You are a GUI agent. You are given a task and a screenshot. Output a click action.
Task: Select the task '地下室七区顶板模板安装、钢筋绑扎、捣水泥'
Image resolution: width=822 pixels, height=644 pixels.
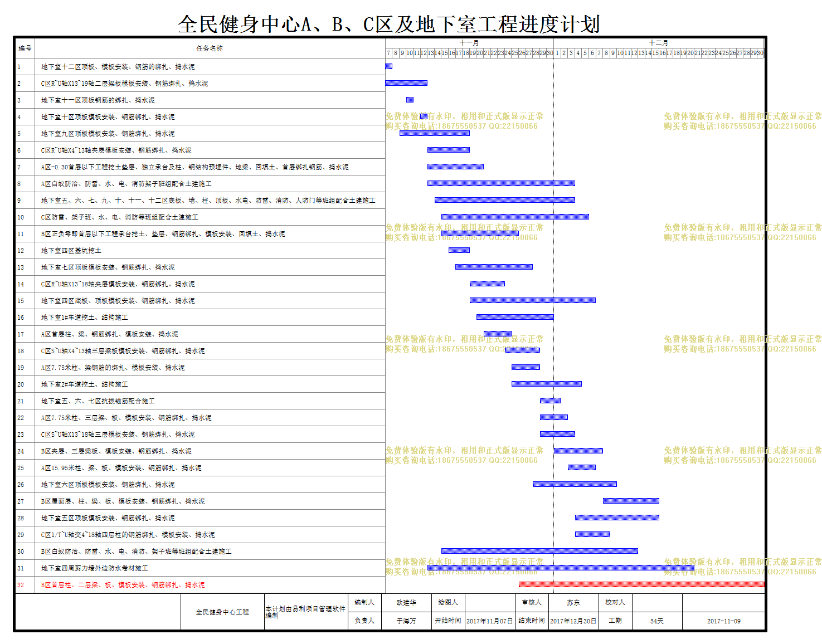tap(108, 267)
